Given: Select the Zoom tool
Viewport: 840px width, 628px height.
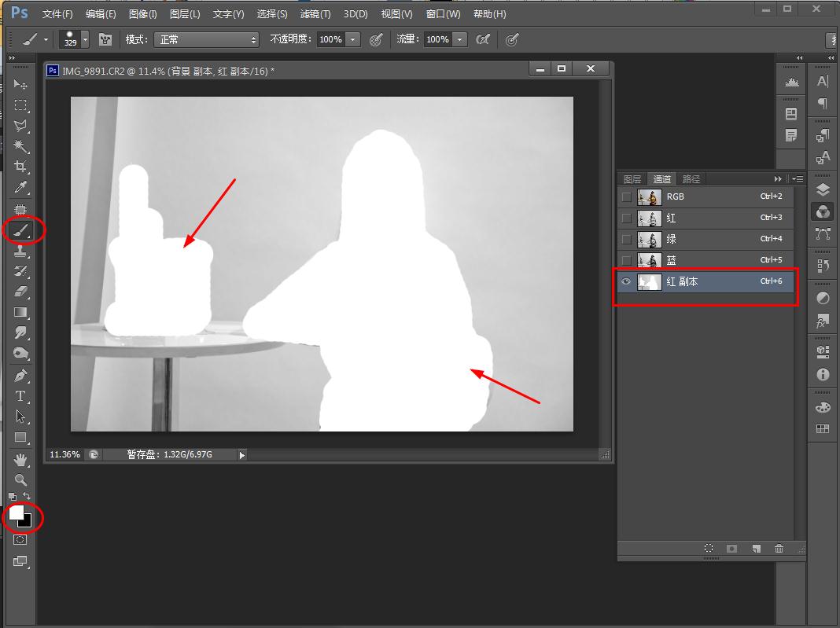Looking at the screenshot, I should (x=21, y=479).
